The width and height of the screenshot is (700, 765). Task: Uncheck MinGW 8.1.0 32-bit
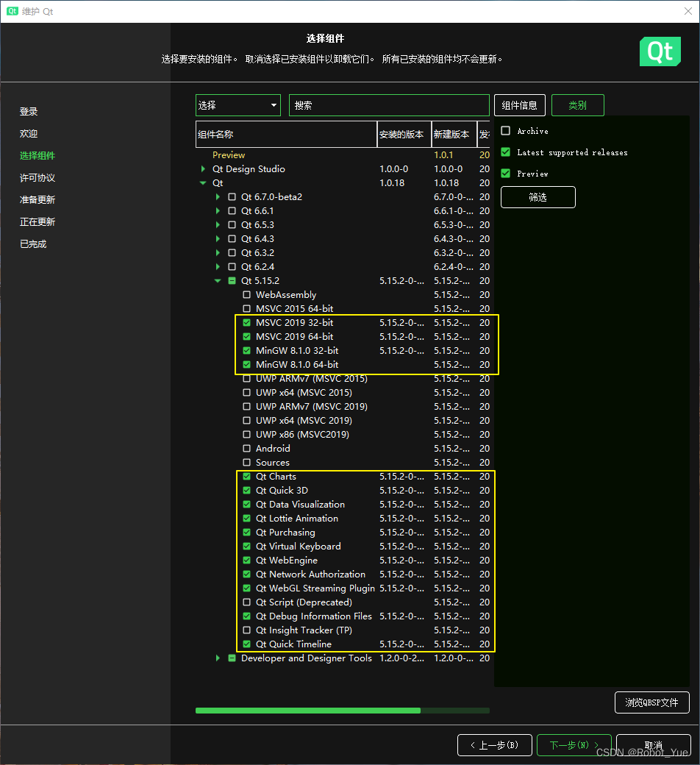[x=247, y=351]
